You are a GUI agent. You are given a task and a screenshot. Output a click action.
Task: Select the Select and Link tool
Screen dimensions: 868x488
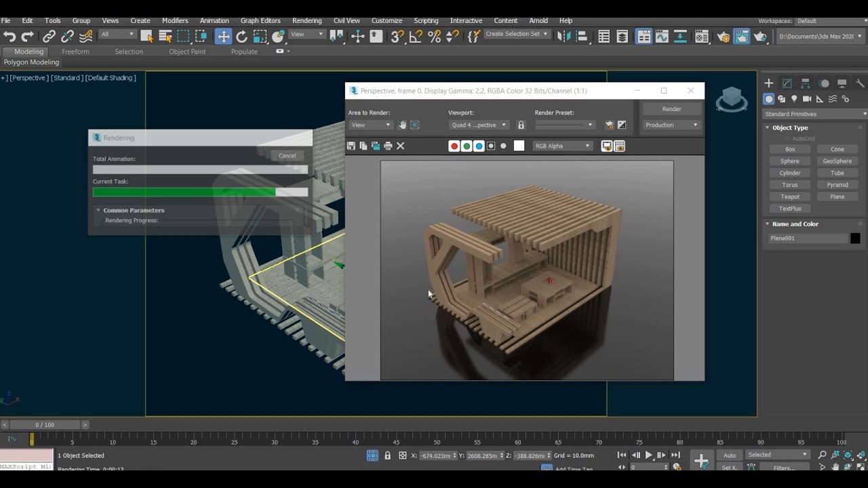(49, 37)
